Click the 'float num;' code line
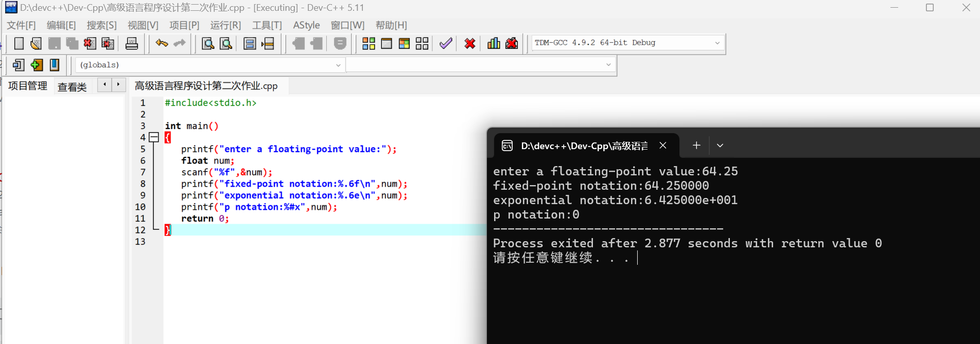980x344 pixels. click(208, 160)
